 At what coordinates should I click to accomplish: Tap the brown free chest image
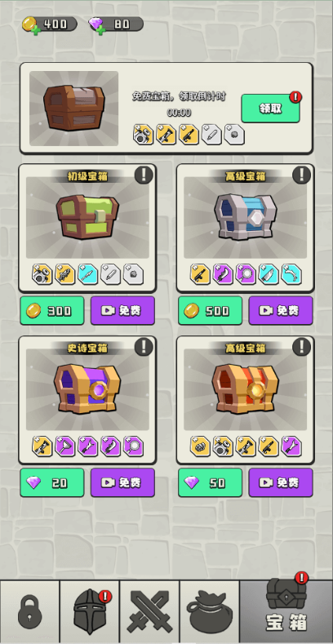pyautogui.click(x=74, y=108)
